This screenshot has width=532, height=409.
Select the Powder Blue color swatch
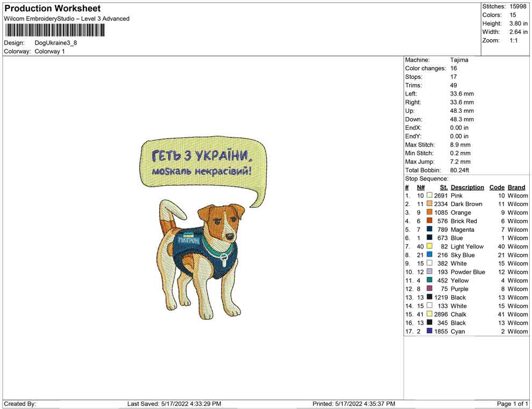click(429, 272)
